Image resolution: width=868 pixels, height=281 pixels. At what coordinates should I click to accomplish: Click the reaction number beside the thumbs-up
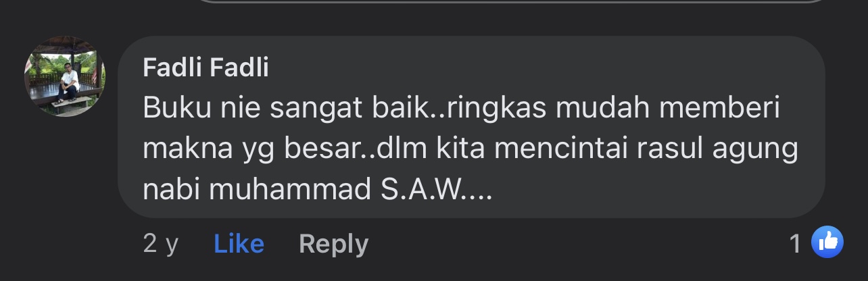coord(795,243)
